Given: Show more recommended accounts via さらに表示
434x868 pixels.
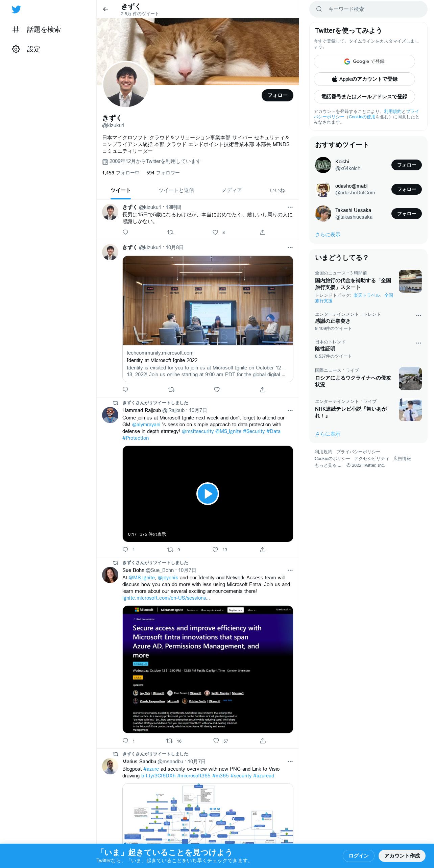Looking at the screenshot, I should pyautogui.click(x=328, y=235).
